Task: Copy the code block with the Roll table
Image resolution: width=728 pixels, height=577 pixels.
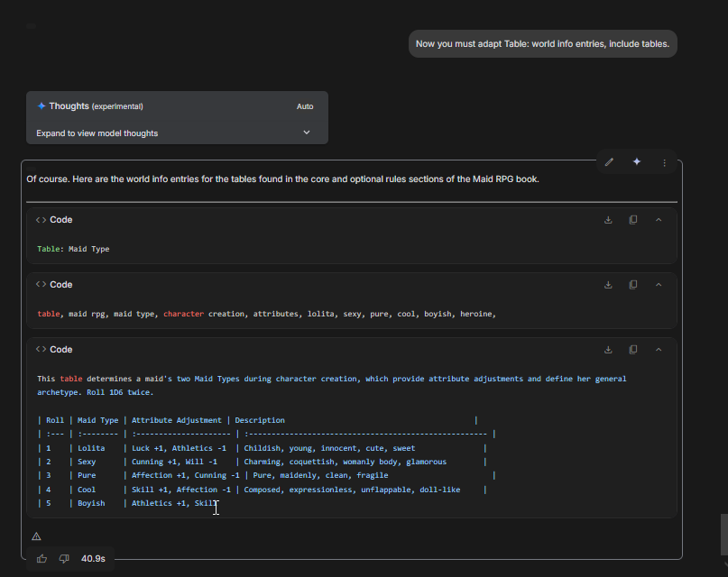Action: tap(632, 350)
